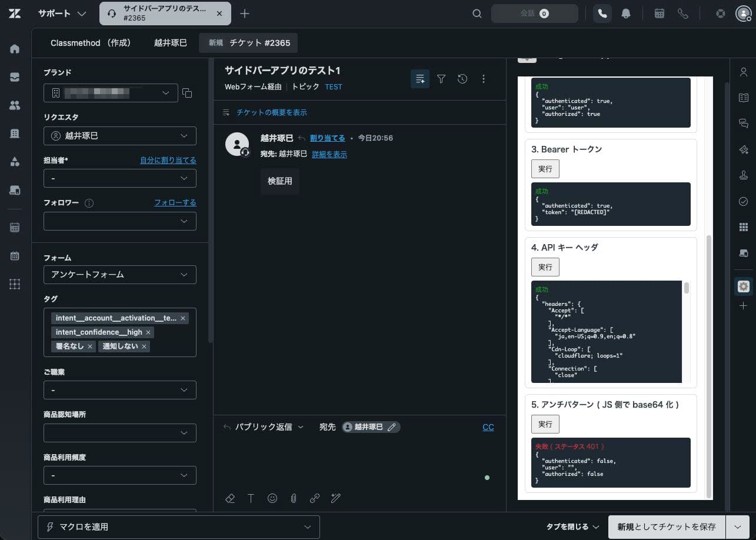This screenshot has height=540, width=756.
Task: Open user context icon in right rail
Action: pos(743,72)
